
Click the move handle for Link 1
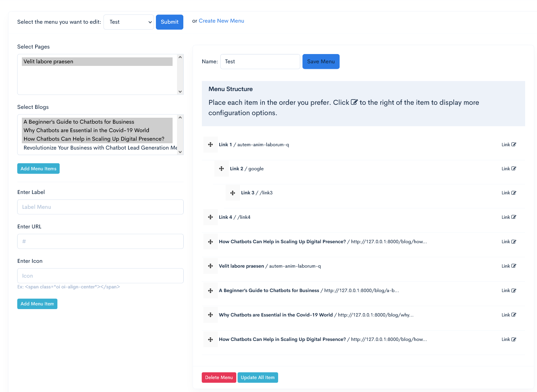pos(210,144)
